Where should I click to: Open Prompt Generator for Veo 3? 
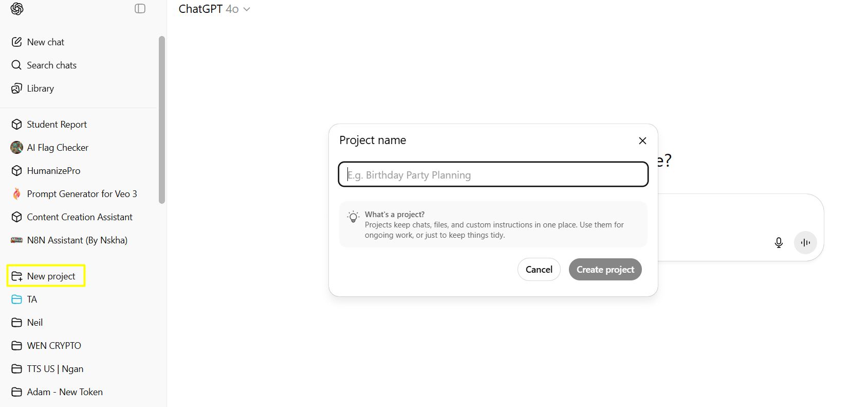[82, 194]
